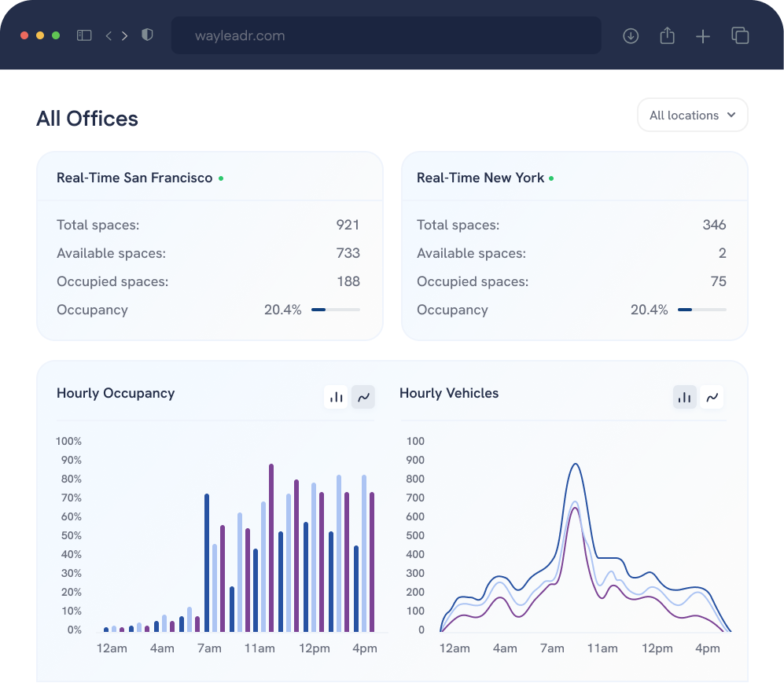Click the wayleadr.com address bar
The image size is (784, 683).
(386, 35)
